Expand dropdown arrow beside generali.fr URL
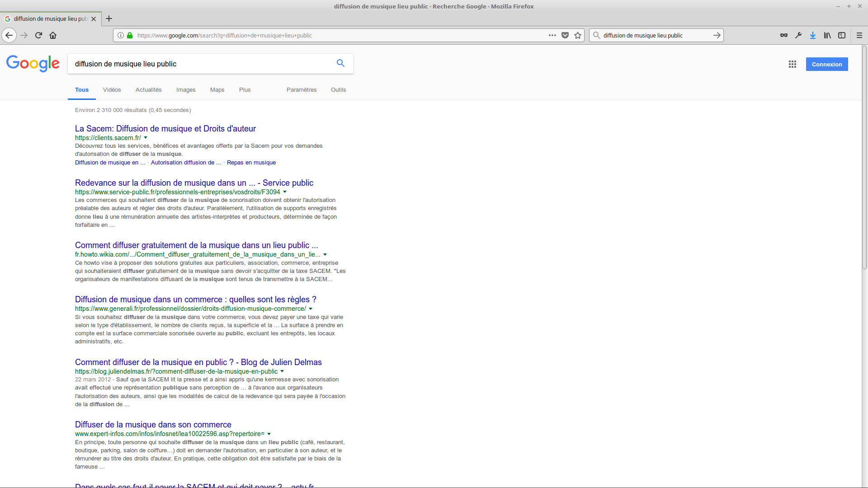 pyautogui.click(x=311, y=309)
